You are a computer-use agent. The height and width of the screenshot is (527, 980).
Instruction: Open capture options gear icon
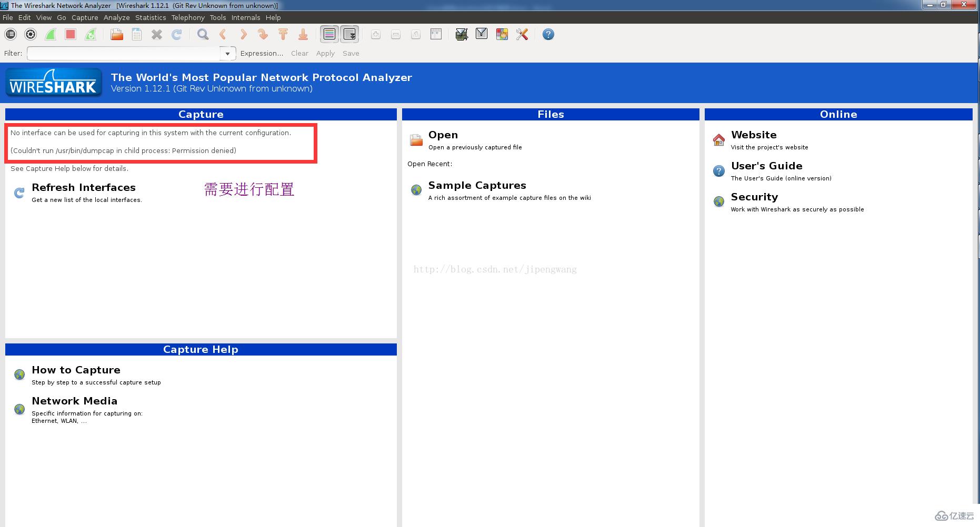pos(31,35)
